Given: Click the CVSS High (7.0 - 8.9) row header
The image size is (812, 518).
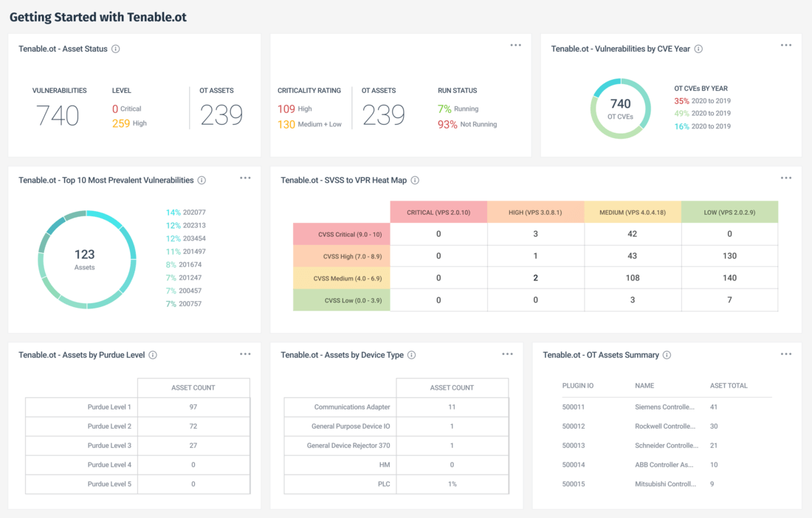Looking at the screenshot, I should click(x=342, y=256).
